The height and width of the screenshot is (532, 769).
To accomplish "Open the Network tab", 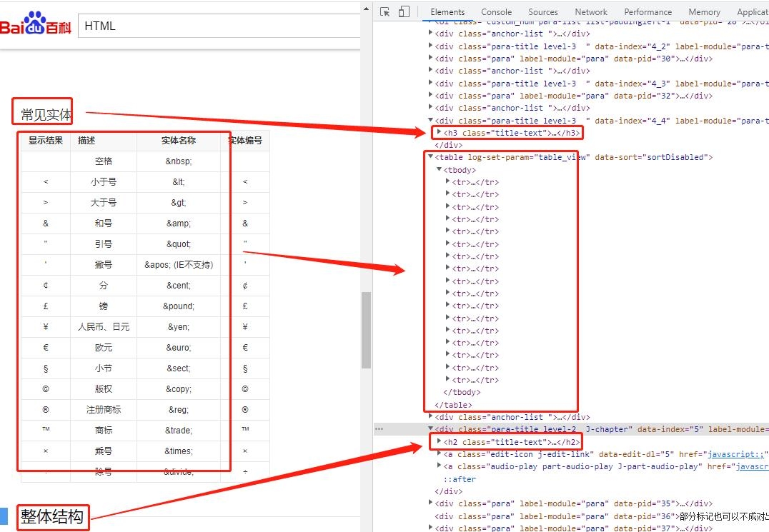I will click(591, 12).
